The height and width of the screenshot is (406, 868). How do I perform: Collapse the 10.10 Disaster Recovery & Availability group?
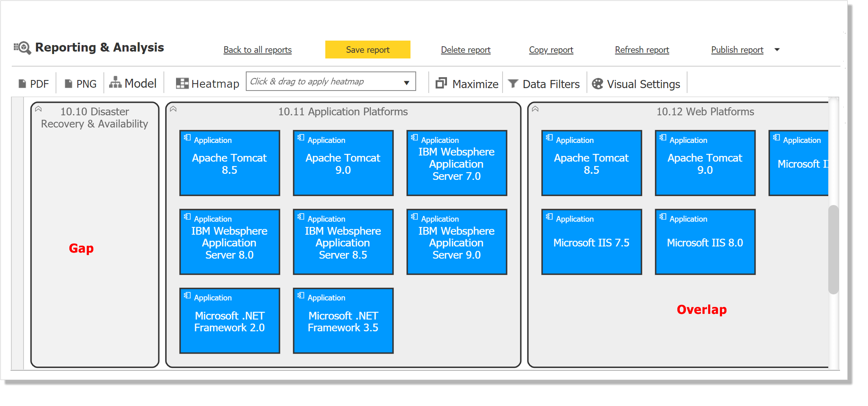[x=39, y=109]
